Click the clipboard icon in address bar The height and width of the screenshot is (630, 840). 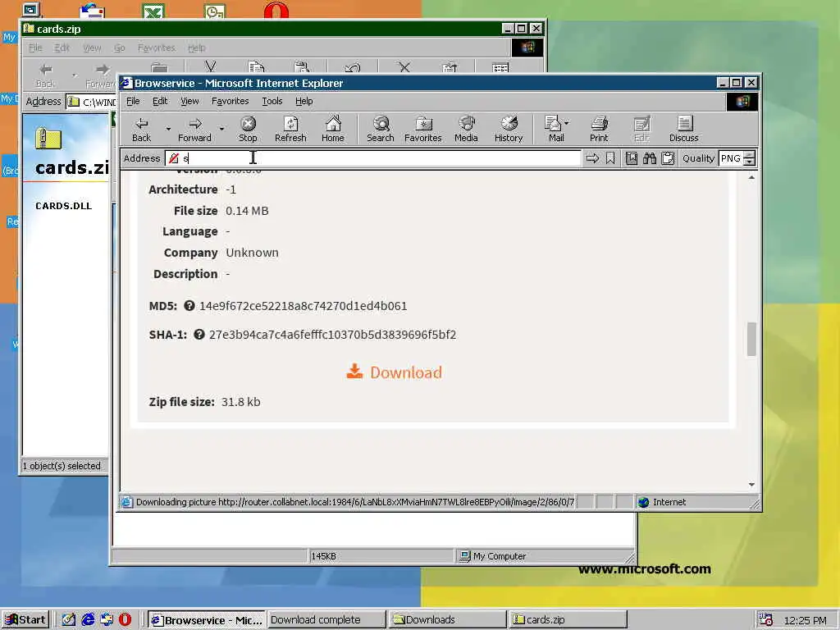coord(668,158)
